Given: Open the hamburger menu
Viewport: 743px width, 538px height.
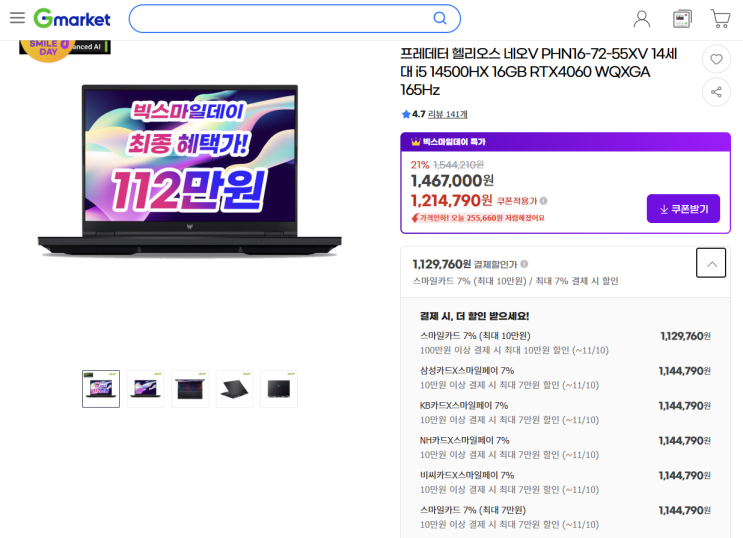Looking at the screenshot, I should [x=18, y=18].
